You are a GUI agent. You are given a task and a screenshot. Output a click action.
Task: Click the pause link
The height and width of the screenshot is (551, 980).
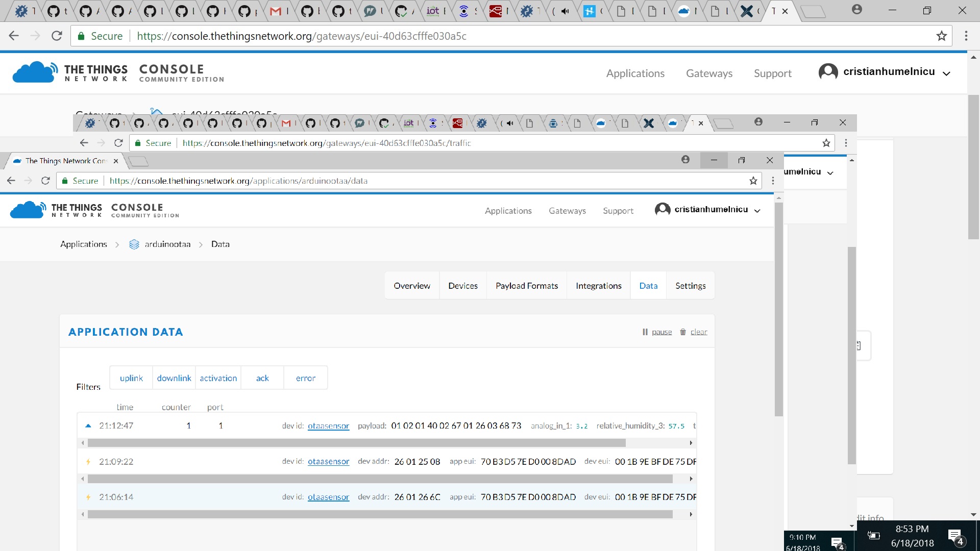[661, 332]
